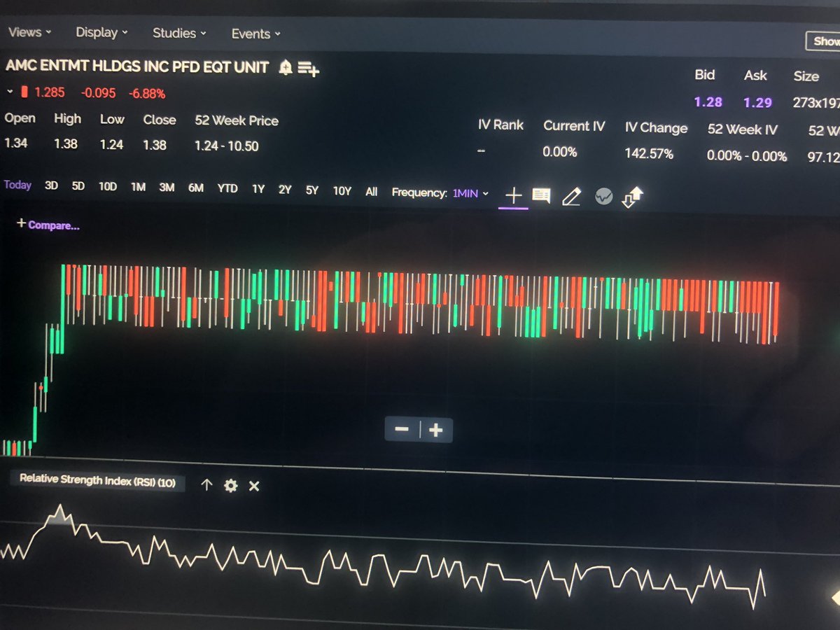The image size is (840, 630).
Task: Select the crosshair add-study icon
Action: click(x=513, y=196)
